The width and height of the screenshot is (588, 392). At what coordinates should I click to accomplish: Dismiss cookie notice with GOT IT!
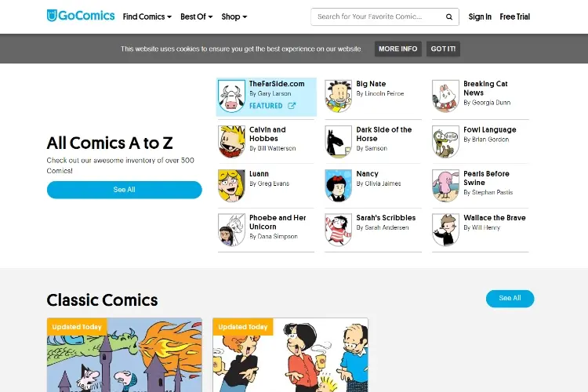point(443,49)
